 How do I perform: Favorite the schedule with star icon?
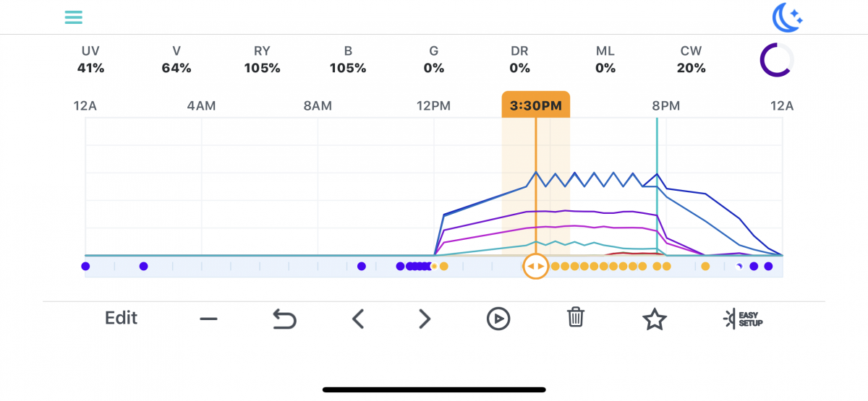[655, 319]
